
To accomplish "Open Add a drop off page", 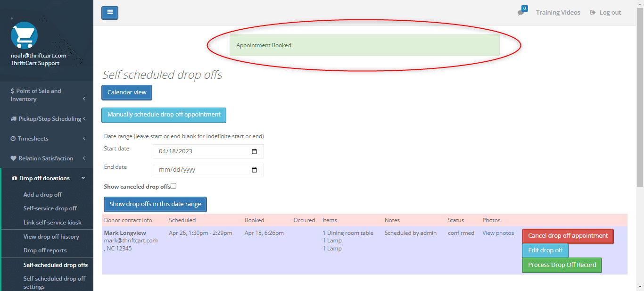I will [x=42, y=195].
